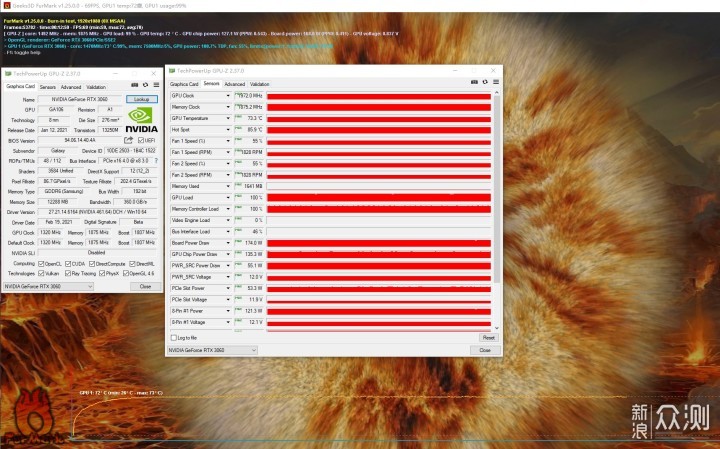Open Advanced tab in left window
Screen dimensions: 720x449
[x=71, y=87]
